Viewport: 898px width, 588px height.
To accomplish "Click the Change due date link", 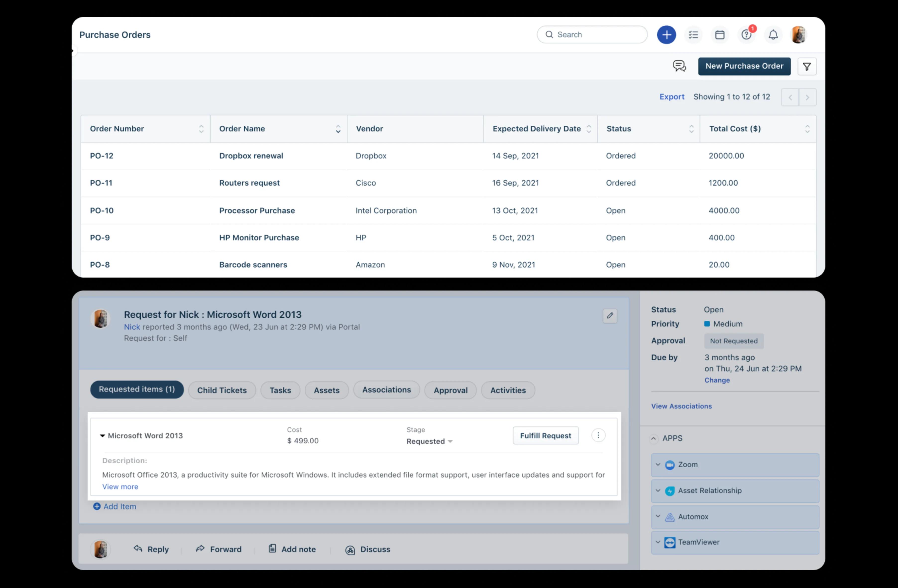I will 717,380.
